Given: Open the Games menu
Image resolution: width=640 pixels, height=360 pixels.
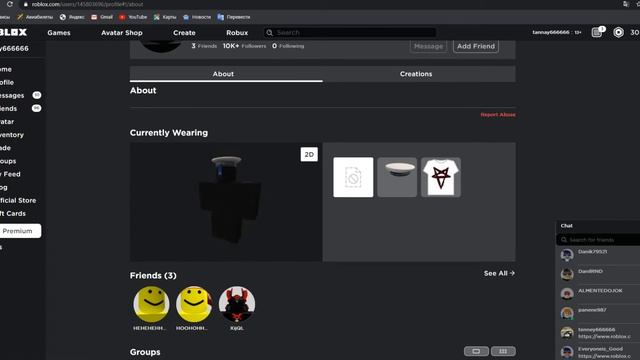Looking at the screenshot, I should point(59,33).
